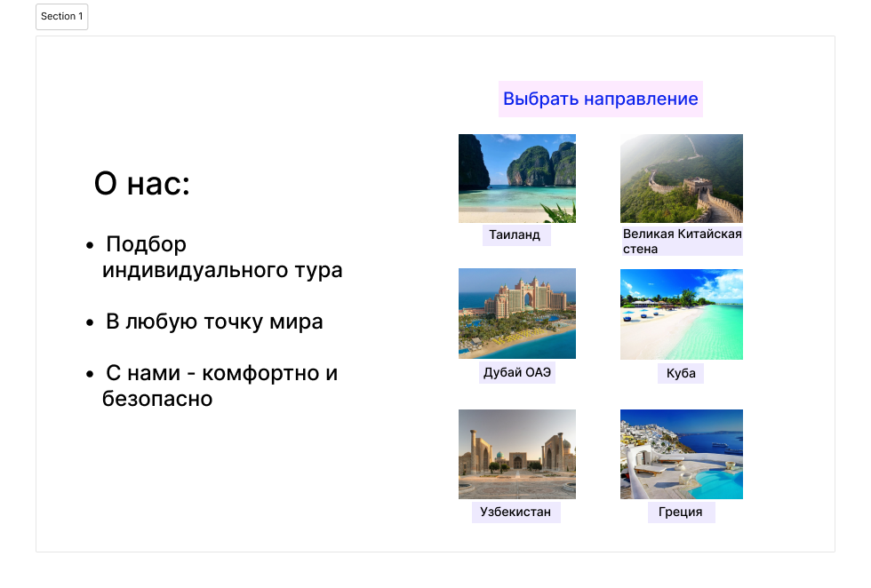Click the Узбекистан label
Viewport: 871px width, 588px height.
pyautogui.click(x=516, y=512)
